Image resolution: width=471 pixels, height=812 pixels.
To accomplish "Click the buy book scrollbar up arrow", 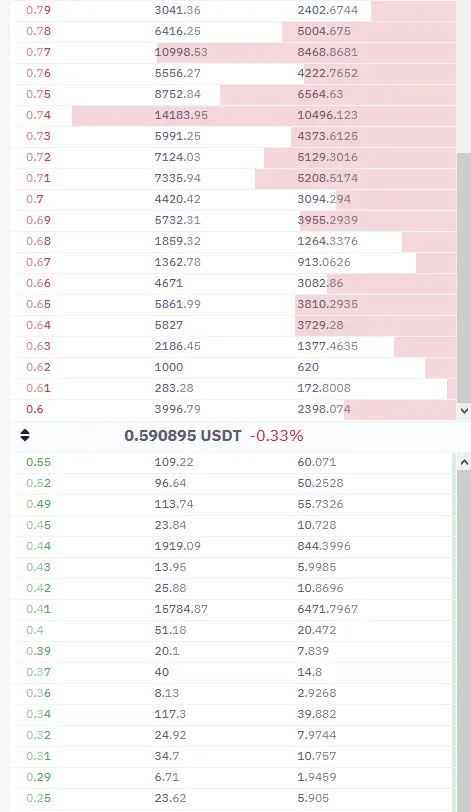I will [x=464, y=462].
